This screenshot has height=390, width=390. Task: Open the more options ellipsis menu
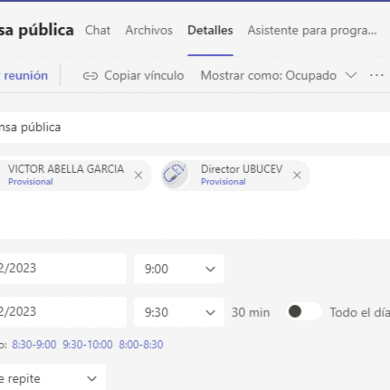(377, 75)
